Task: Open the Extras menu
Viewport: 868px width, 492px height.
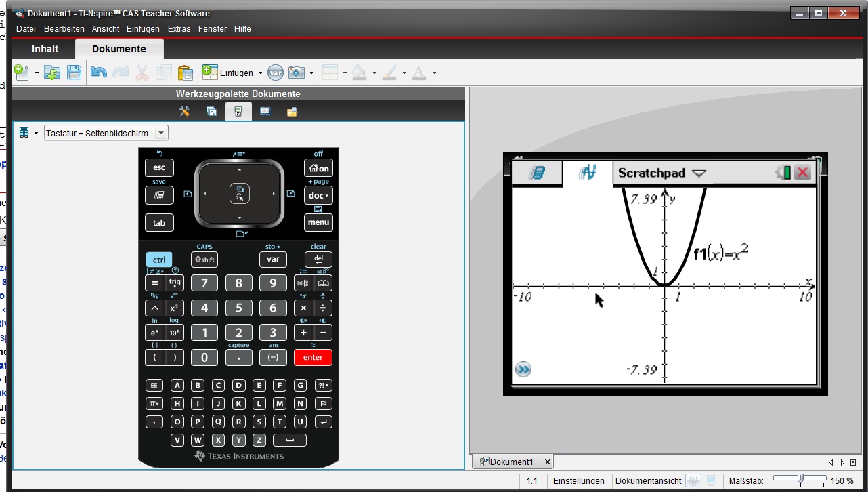Action: (x=179, y=29)
